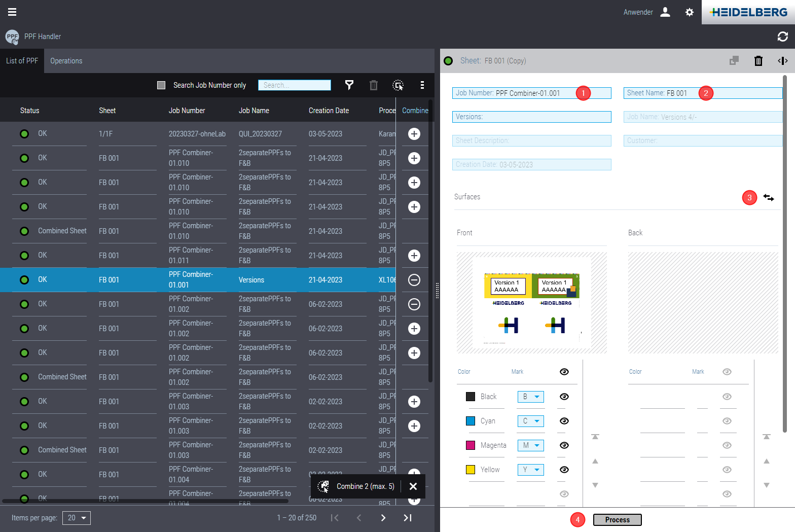Click the refresh icon in PPF Handler
This screenshot has width=795, height=532.
[782, 37]
